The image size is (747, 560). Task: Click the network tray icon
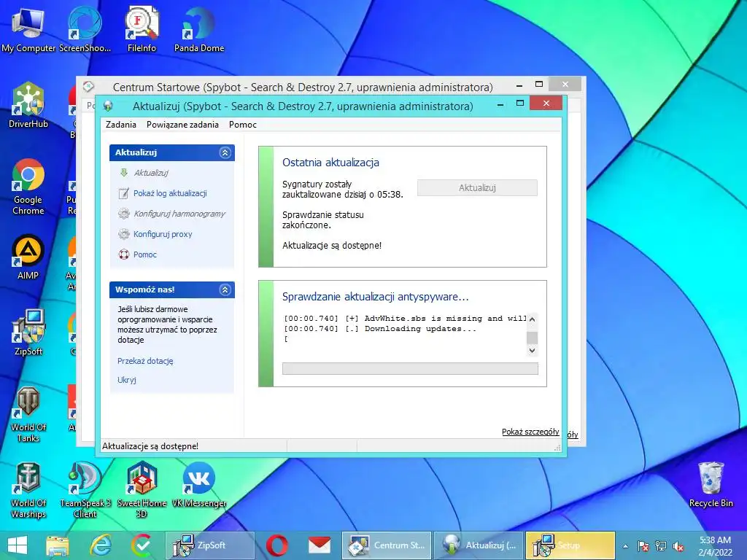[661, 546]
